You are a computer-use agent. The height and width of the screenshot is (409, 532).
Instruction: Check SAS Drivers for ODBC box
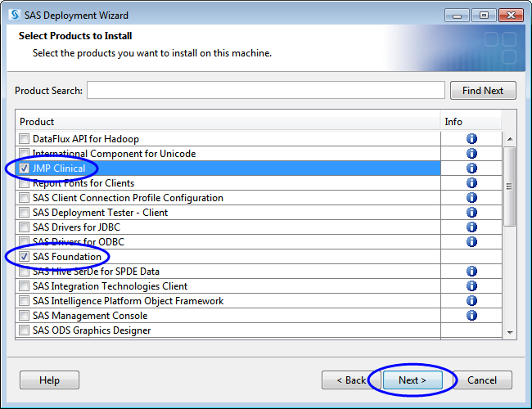point(24,242)
